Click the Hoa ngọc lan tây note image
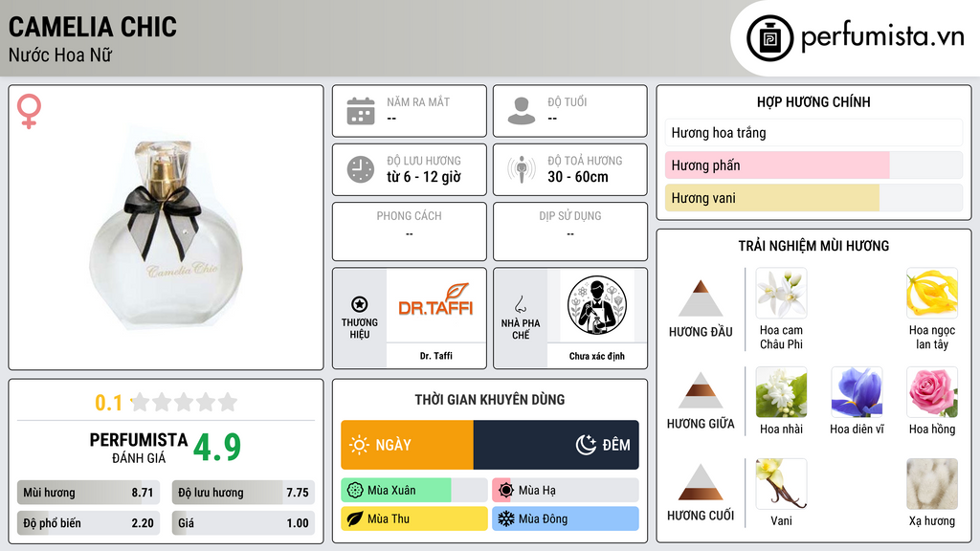 932,294
